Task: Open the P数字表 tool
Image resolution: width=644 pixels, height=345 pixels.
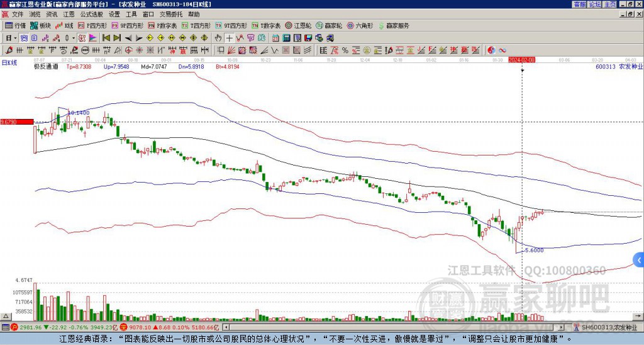Action: click(163, 25)
